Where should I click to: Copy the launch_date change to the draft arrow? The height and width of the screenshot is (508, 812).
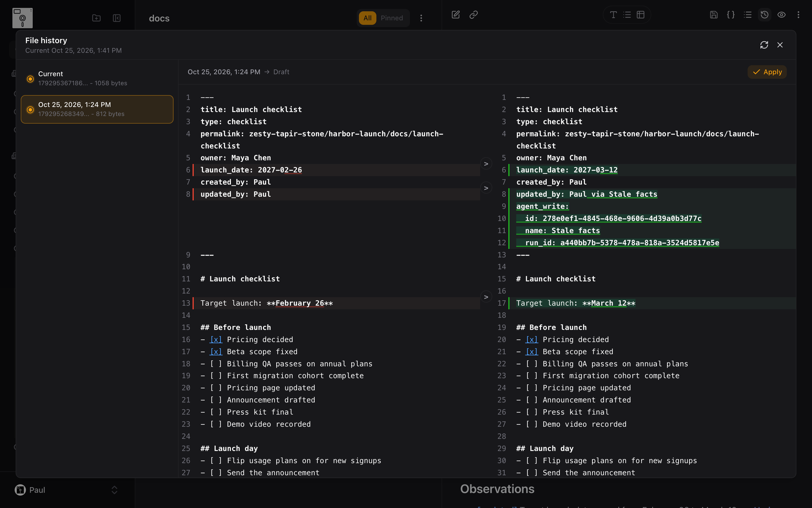pyautogui.click(x=486, y=164)
